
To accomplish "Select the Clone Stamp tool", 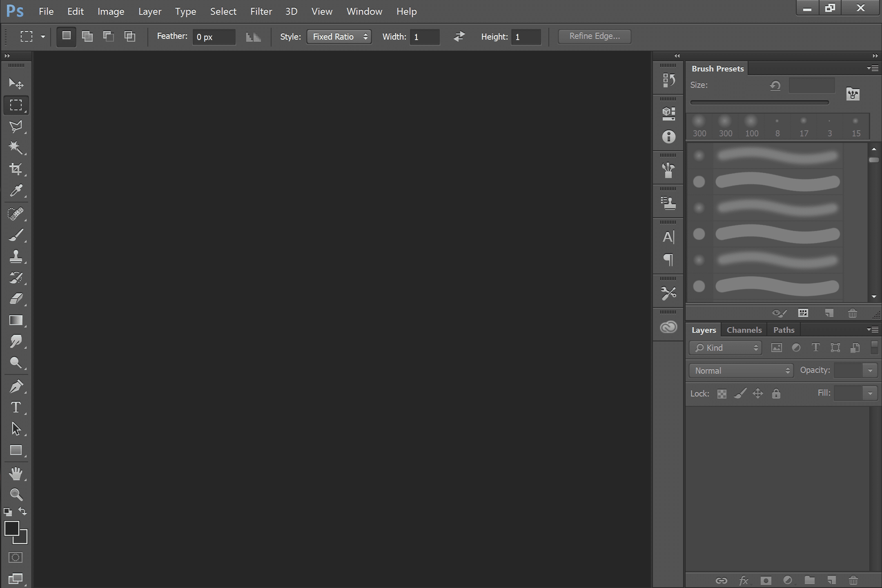I will [x=16, y=256].
